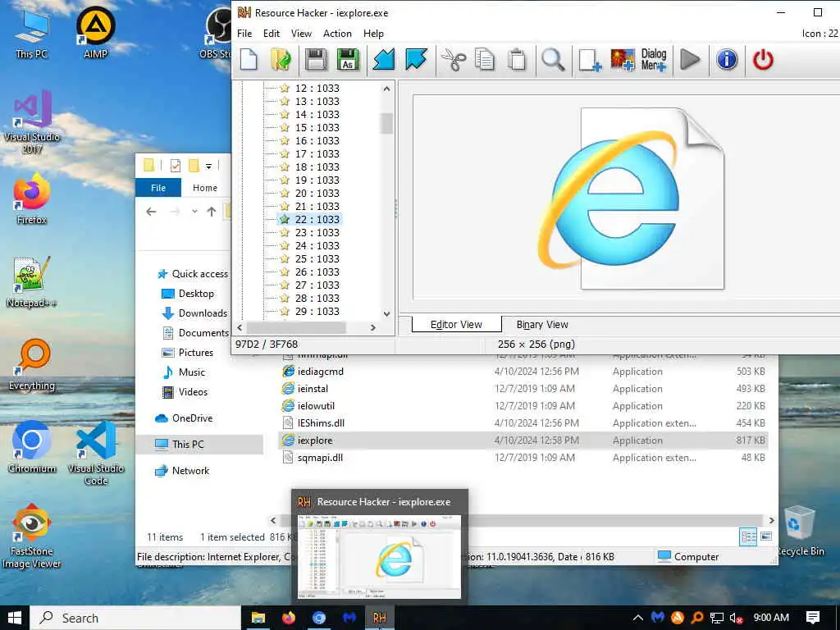Screen dimensions: 840x630
Task: Open the Home tab in File Explorer
Action: click(204, 188)
